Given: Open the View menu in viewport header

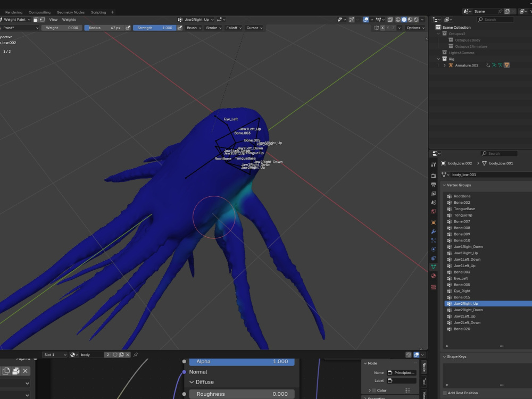Looking at the screenshot, I should (53, 20).
